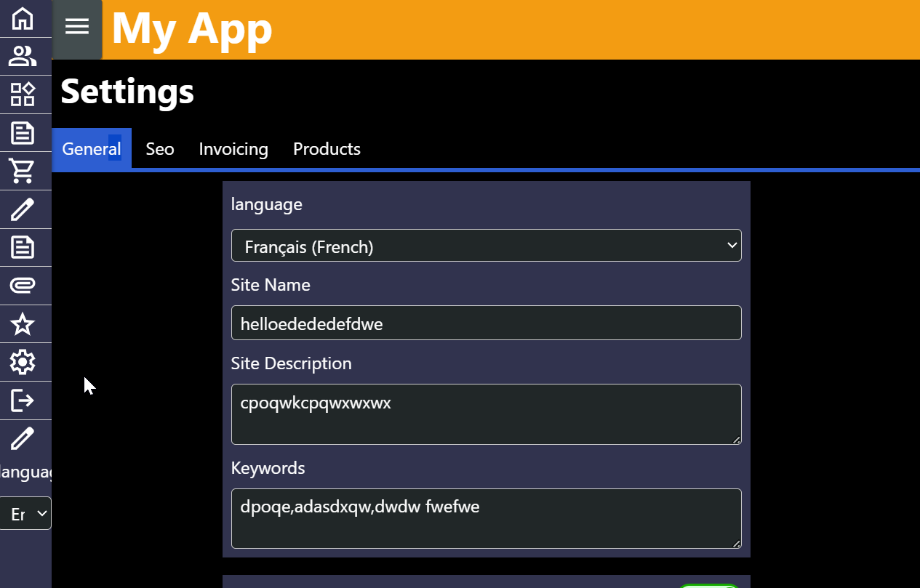The width and height of the screenshot is (920, 588).
Task: Select the star favorites icon
Action: pos(23,324)
